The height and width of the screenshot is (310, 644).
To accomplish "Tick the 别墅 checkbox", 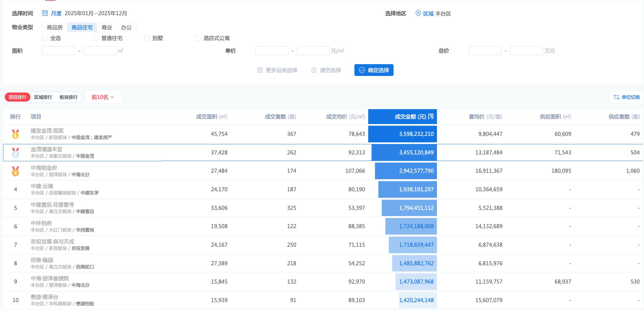I will pos(147,38).
